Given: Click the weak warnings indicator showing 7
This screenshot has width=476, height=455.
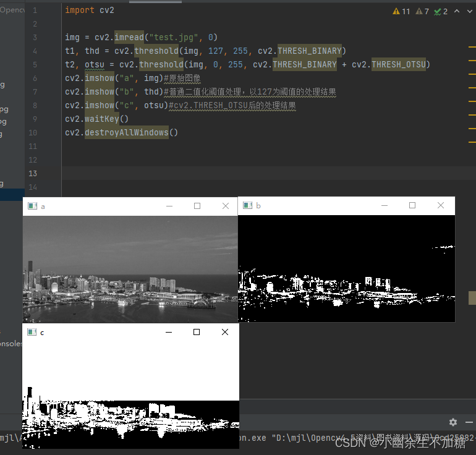Looking at the screenshot, I should (x=422, y=12).
